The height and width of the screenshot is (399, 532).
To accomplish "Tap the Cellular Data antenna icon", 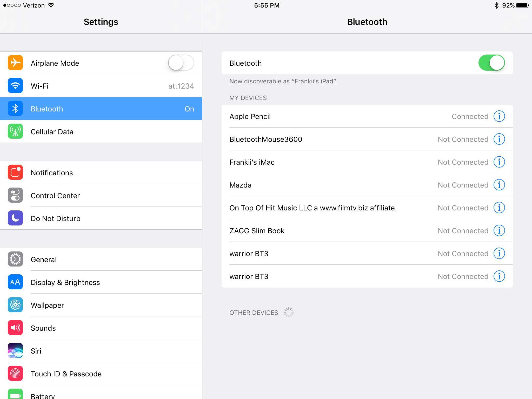I will coord(15,131).
